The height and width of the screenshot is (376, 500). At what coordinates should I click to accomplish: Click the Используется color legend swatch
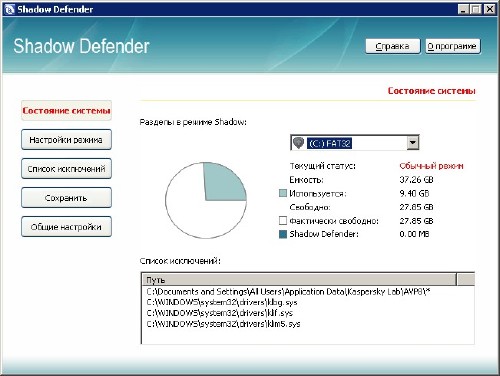point(283,193)
